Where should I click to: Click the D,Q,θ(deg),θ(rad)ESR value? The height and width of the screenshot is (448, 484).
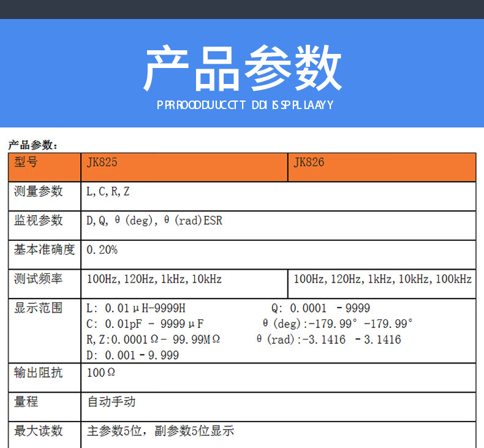[x=154, y=221]
